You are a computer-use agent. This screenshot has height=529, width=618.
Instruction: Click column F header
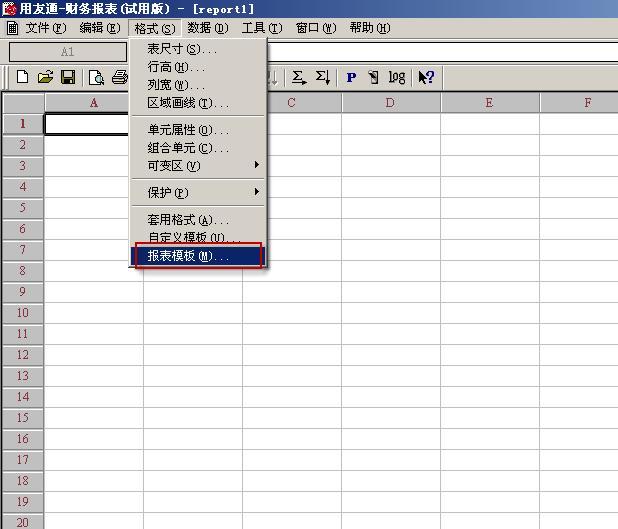579,103
